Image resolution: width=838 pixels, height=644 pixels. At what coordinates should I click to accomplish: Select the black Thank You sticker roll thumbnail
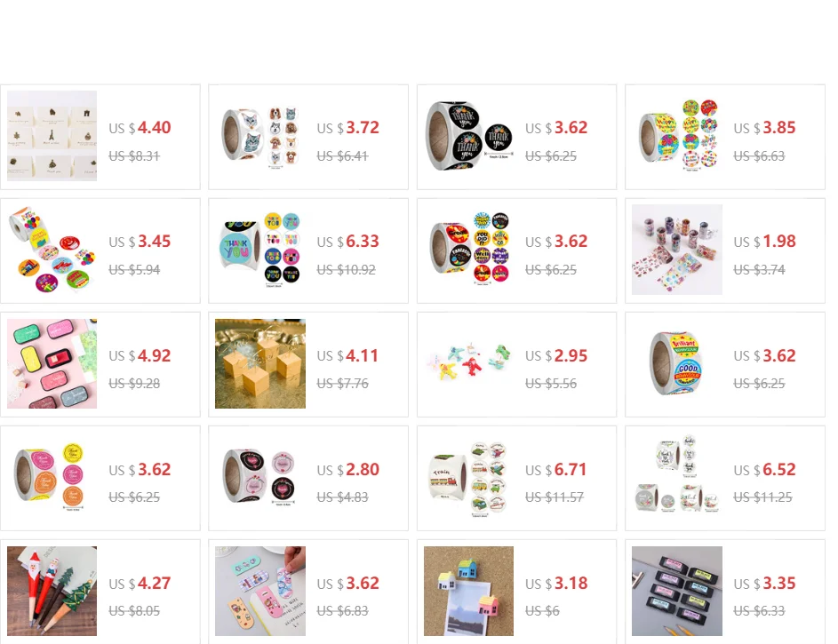pyautogui.click(x=468, y=136)
